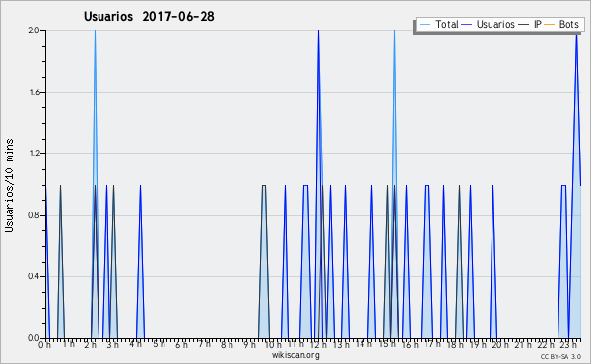This screenshot has width=591, height=364.
Task: Click the 1.6 y-axis value
Action: [33, 92]
